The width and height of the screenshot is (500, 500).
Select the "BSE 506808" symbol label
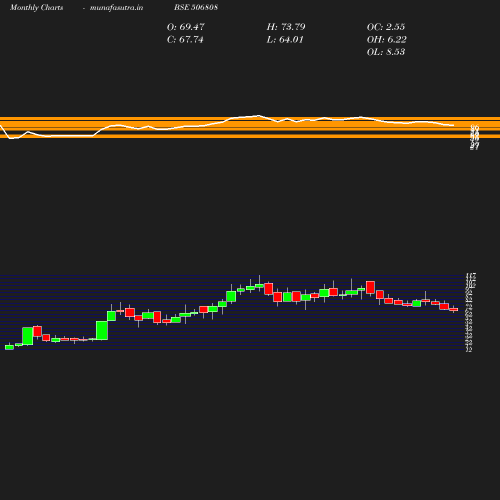tap(196, 7)
